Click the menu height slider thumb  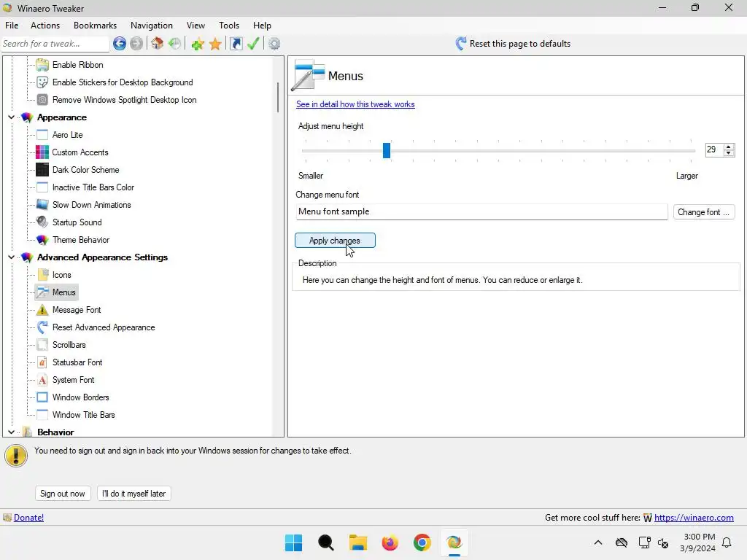[387, 150]
